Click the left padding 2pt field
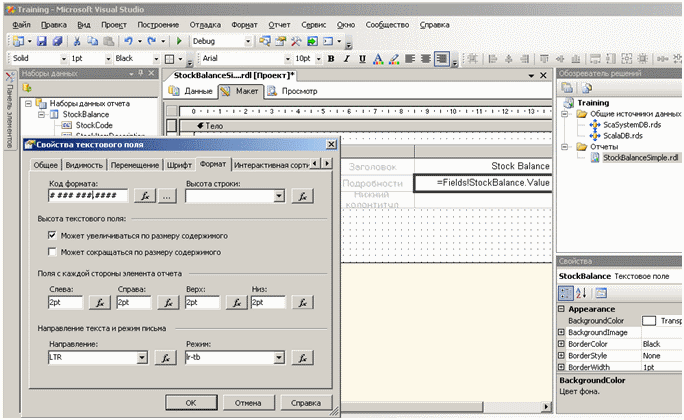This screenshot has width=684, height=420. pyautogui.click(x=65, y=302)
